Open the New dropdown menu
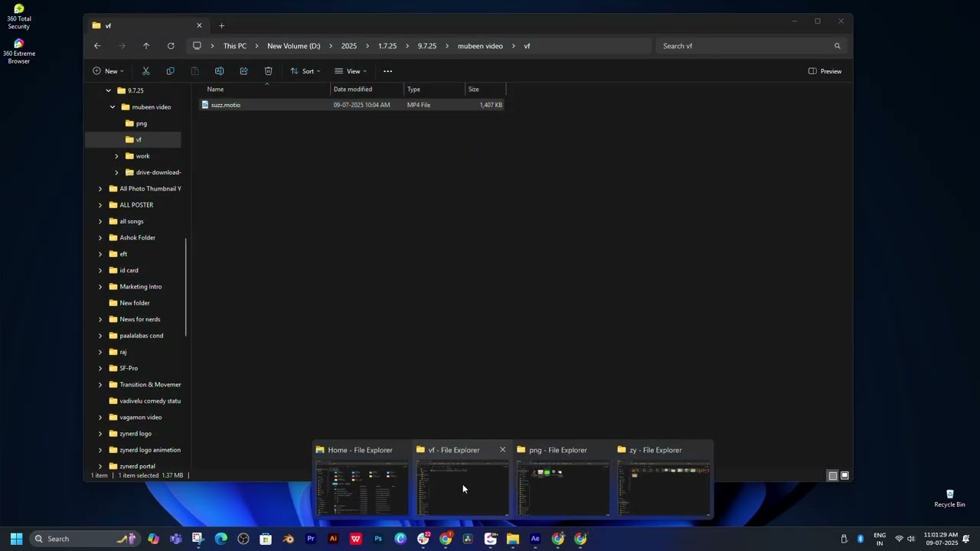980x551 pixels. [x=108, y=71]
